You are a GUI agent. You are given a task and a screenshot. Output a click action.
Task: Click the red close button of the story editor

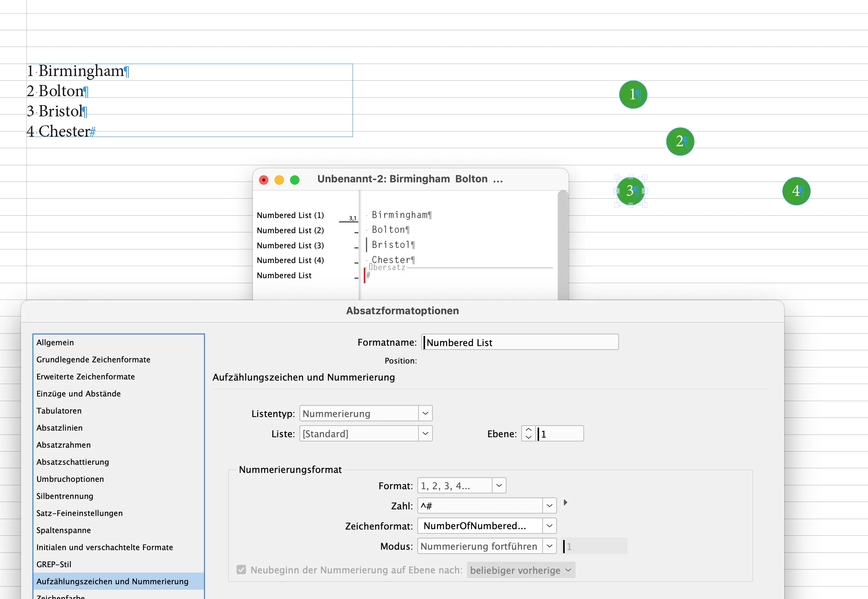point(264,180)
